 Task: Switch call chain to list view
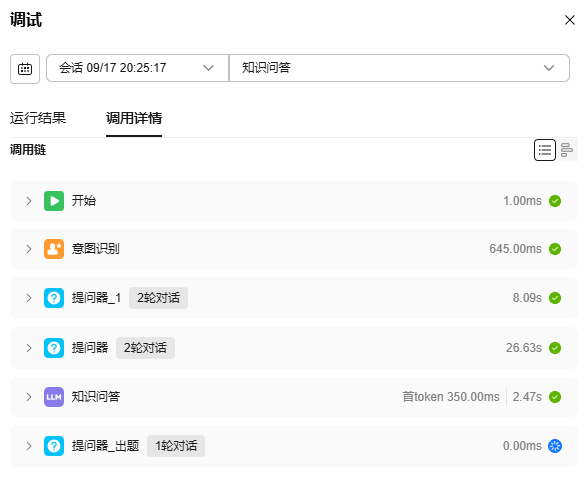tap(545, 150)
